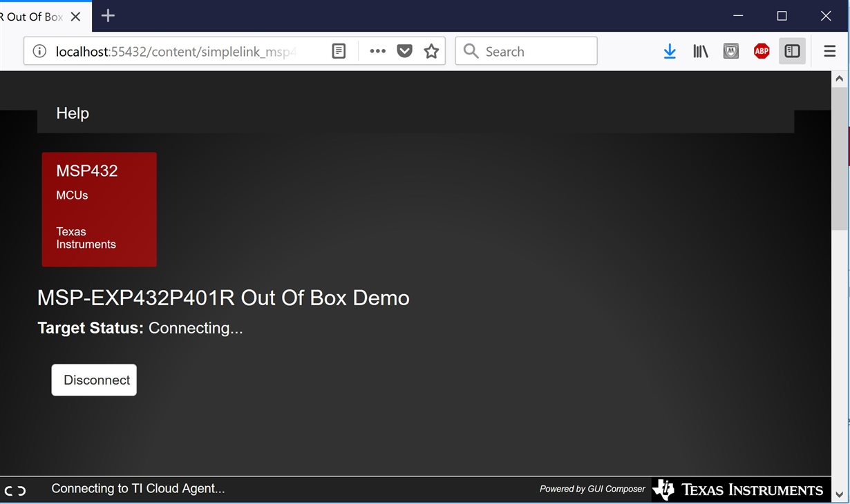Click 'Connecting to TI Cloud Agent...' status text

point(138,489)
